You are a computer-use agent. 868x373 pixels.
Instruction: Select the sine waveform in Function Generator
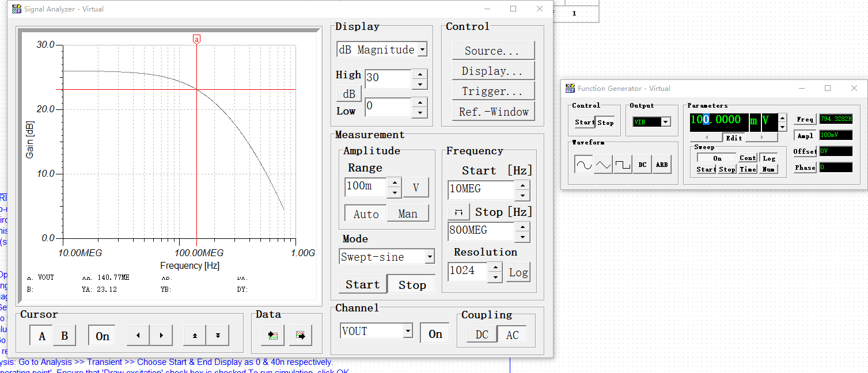click(583, 165)
